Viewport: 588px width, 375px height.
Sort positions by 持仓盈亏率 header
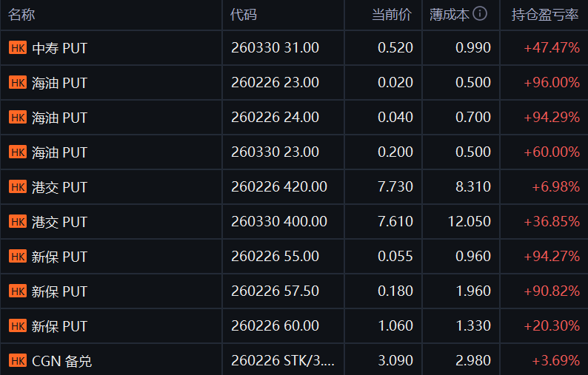point(545,15)
